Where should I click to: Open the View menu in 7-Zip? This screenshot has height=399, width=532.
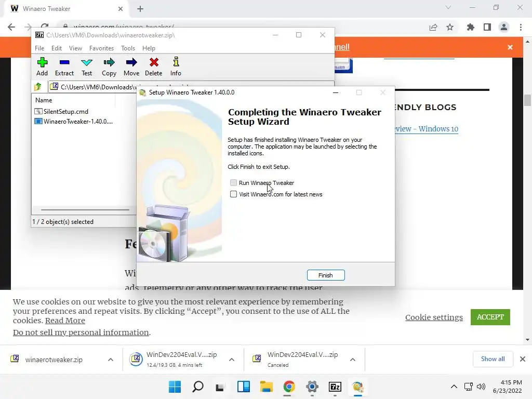tap(75, 48)
